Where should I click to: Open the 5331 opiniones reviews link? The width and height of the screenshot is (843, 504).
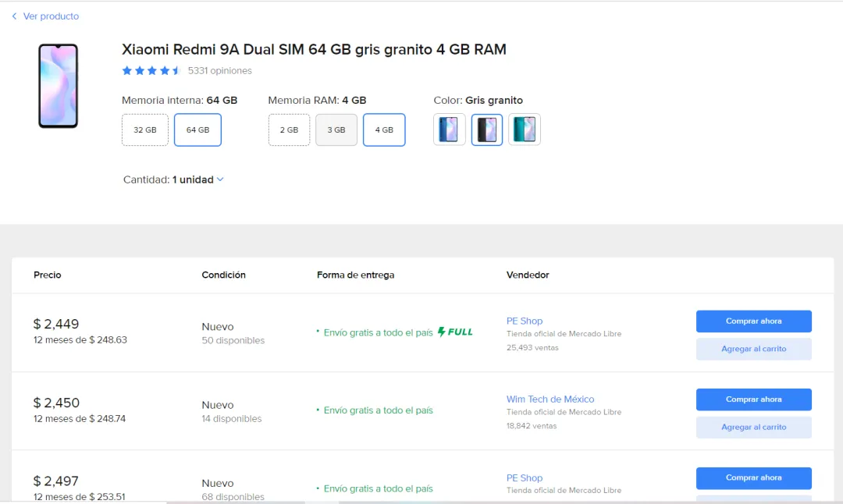pos(220,71)
